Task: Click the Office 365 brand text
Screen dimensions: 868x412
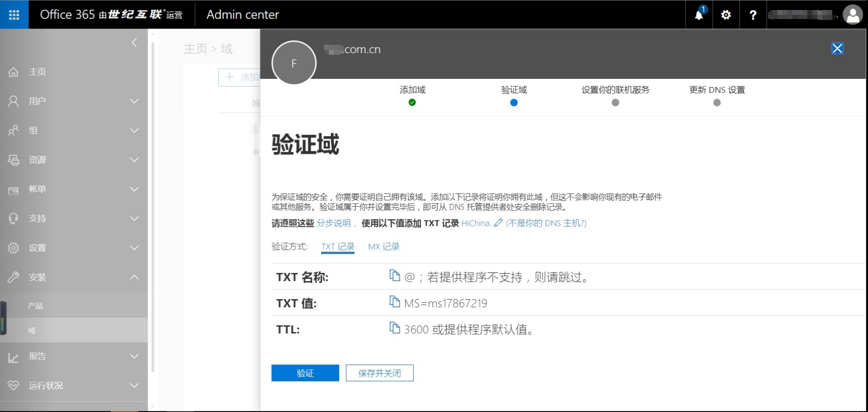Action: [67, 15]
